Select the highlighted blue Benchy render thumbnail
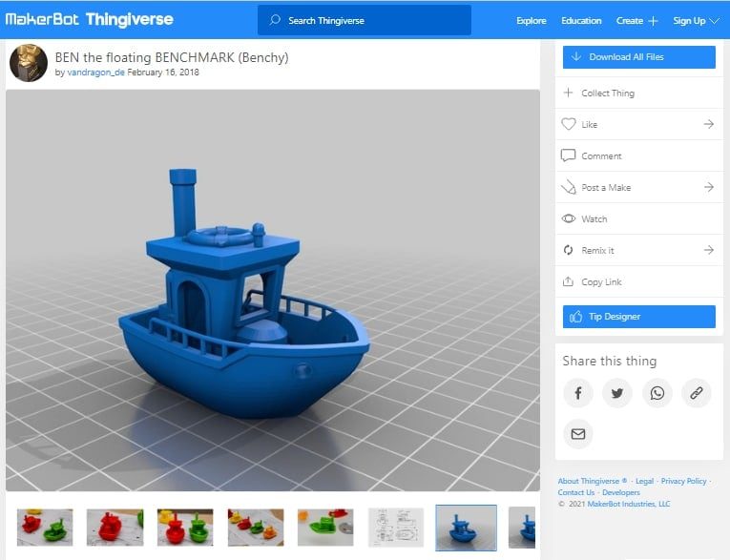The height and width of the screenshot is (560, 730). [x=466, y=528]
